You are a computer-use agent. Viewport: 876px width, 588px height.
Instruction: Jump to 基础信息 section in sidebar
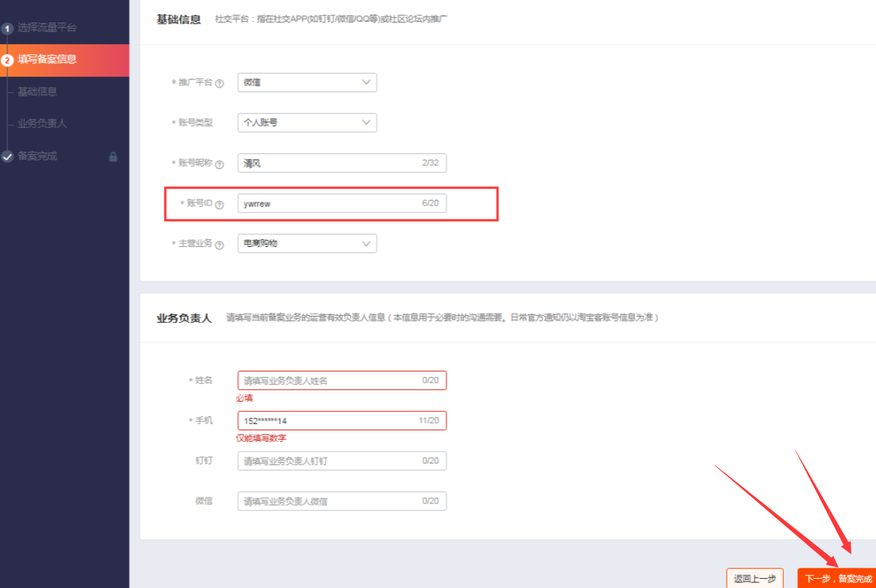pos(37,91)
